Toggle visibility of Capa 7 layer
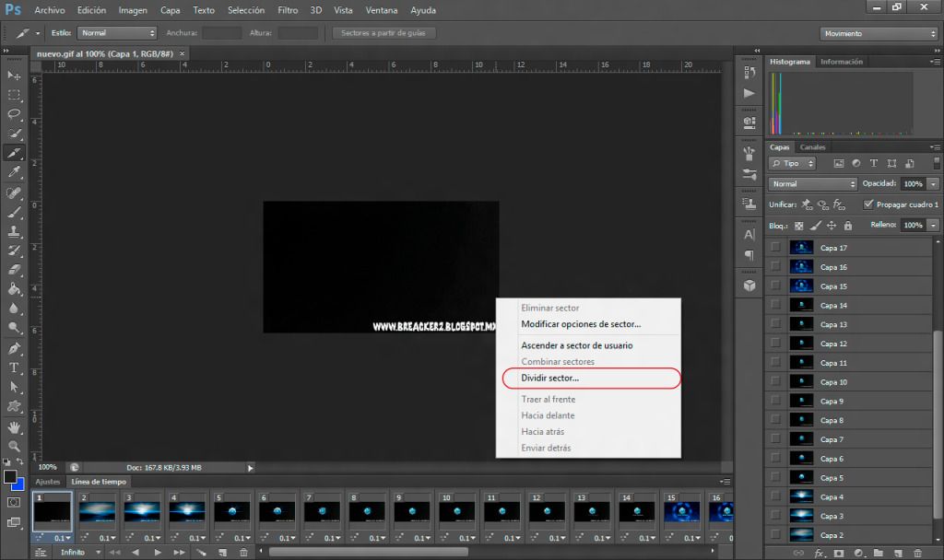The image size is (944, 560). pos(775,439)
